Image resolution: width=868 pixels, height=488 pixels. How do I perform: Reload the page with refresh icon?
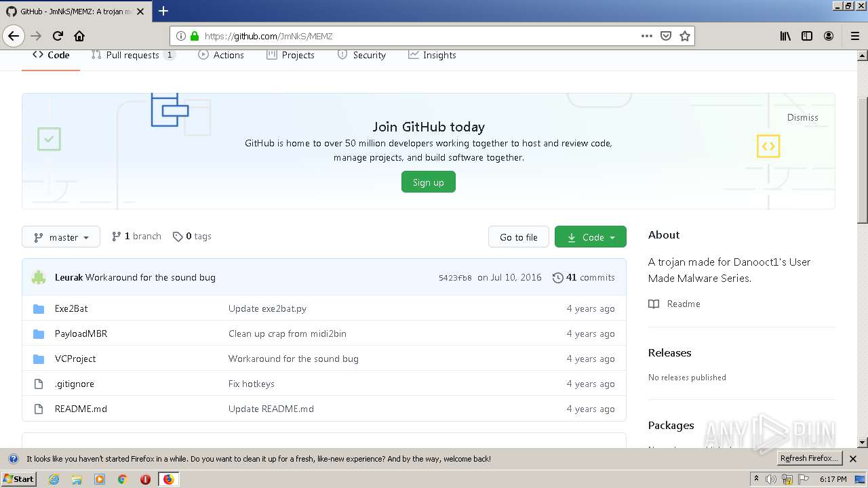click(58, 36)
